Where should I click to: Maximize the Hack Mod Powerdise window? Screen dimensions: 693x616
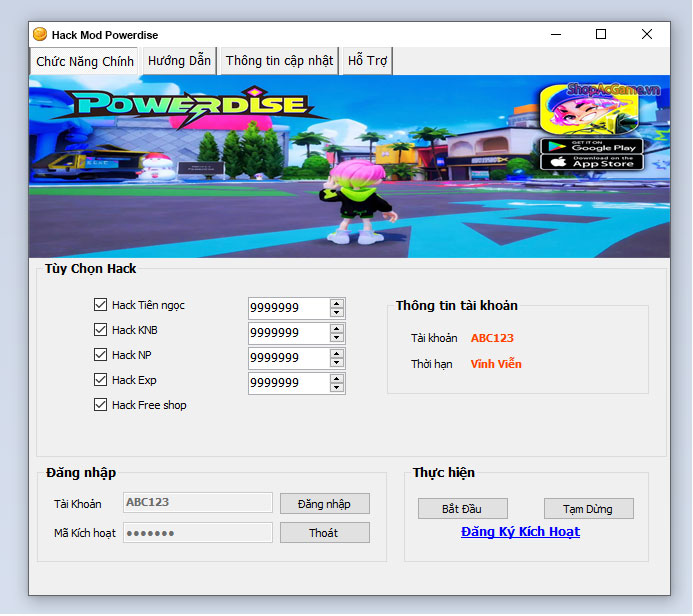tap(601, 34)
